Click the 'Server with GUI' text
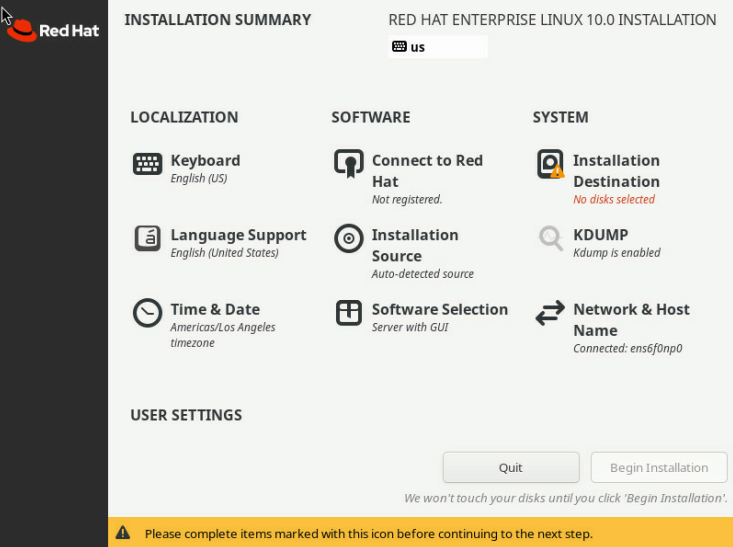The height and width of the screenshot is (547, 733). (410, 327)
